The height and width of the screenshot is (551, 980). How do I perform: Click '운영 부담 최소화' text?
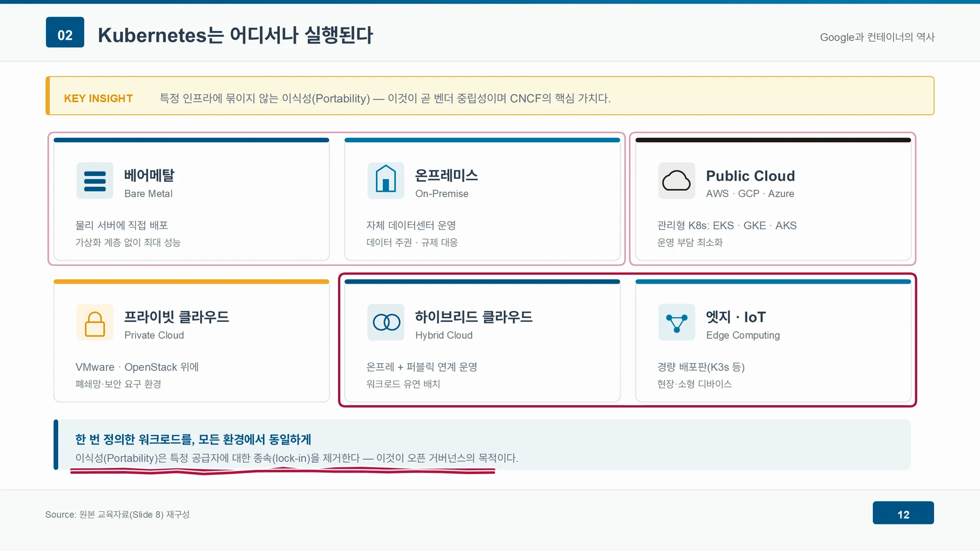[x=690, y=242]
